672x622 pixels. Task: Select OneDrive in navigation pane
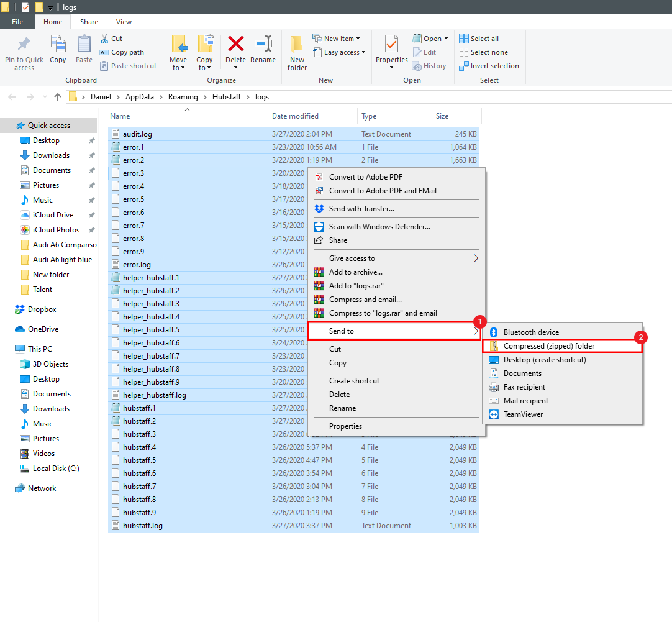[43, 329]
